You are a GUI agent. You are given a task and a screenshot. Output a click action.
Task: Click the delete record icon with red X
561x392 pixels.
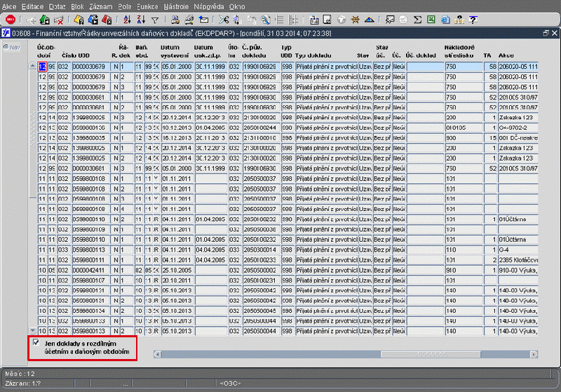[58, 20]
